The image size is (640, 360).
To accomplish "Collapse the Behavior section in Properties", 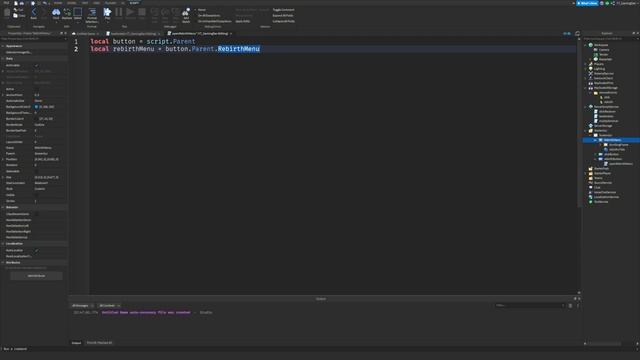I will coord(3,207).
